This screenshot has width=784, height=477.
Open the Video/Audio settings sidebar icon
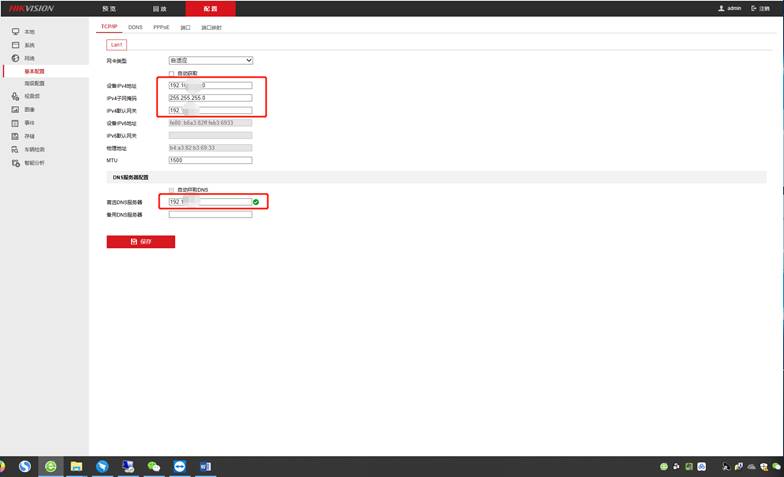(15, 97)
